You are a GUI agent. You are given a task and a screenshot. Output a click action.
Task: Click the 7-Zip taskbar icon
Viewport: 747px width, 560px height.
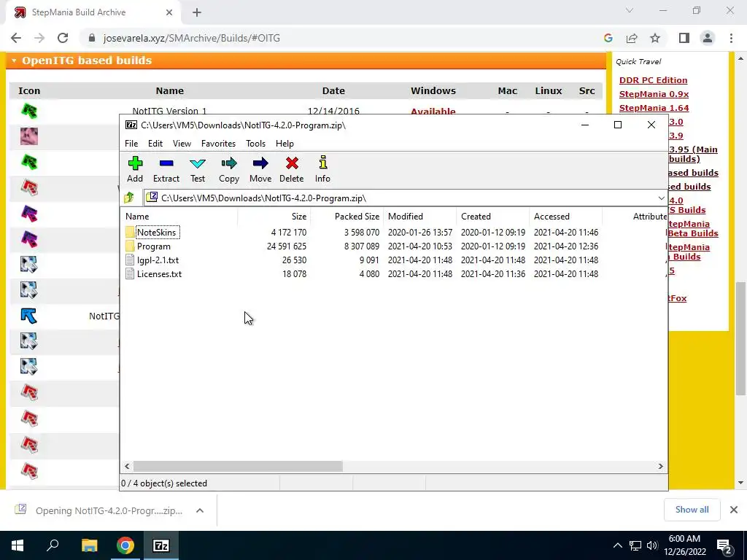pos(161,545)
